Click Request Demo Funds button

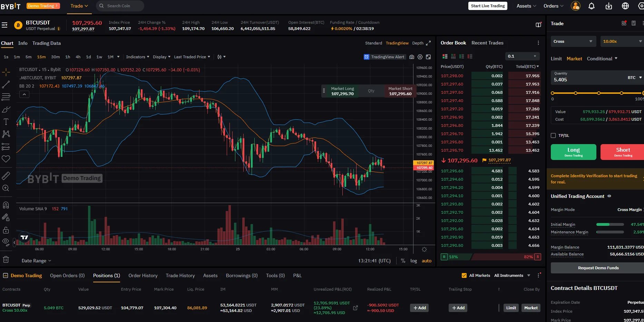coord(598,268)
